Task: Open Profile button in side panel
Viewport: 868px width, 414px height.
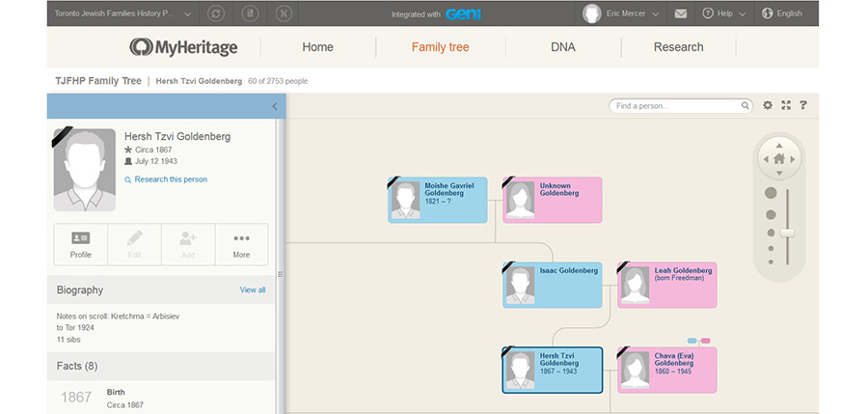Action: (x=81, y=244)
